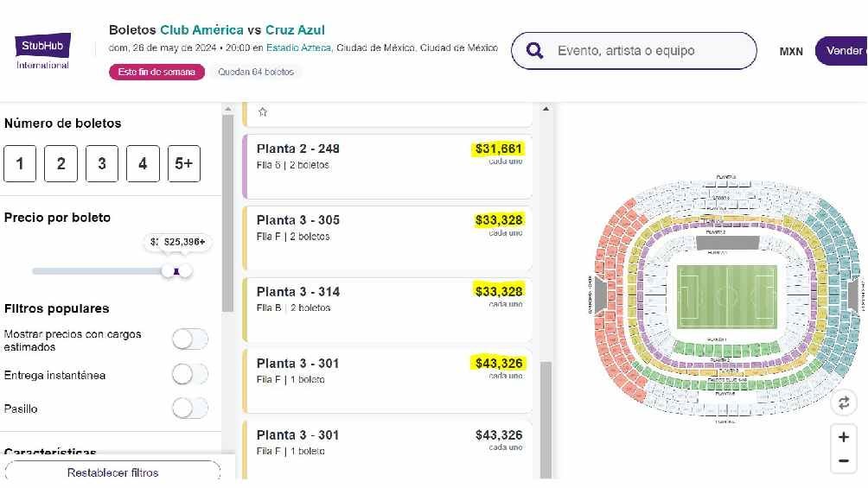Turn on the Pasillo filter

tap(190, 408)
